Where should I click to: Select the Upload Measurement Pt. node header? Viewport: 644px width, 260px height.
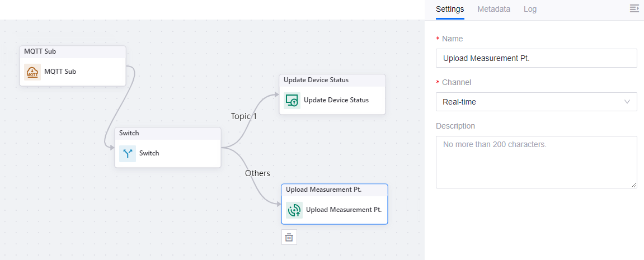pyautogui.click(x=335, y=190)
